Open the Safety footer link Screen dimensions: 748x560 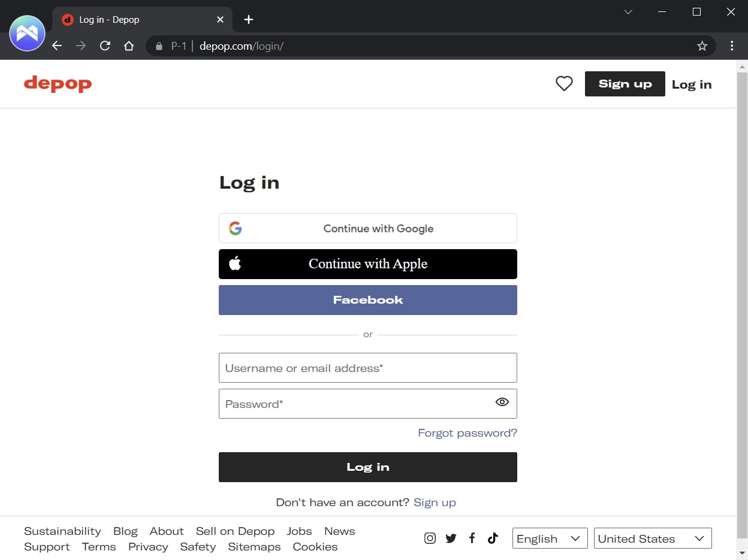(x=198, y=547)
